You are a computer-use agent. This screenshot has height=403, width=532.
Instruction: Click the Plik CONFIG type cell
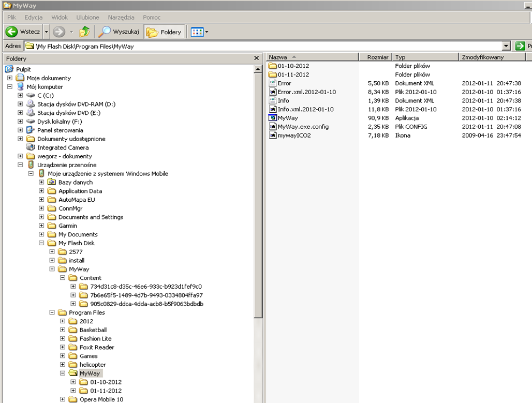coord(411,127)
